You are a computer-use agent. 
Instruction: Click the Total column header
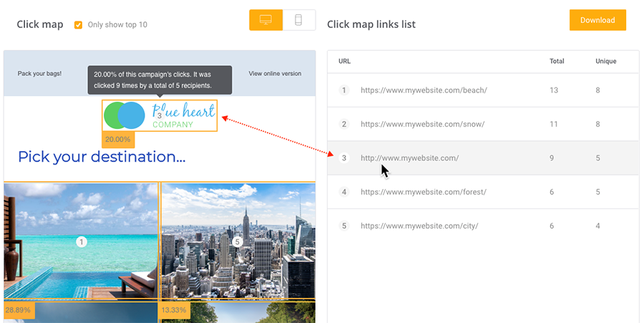[557, 62]
